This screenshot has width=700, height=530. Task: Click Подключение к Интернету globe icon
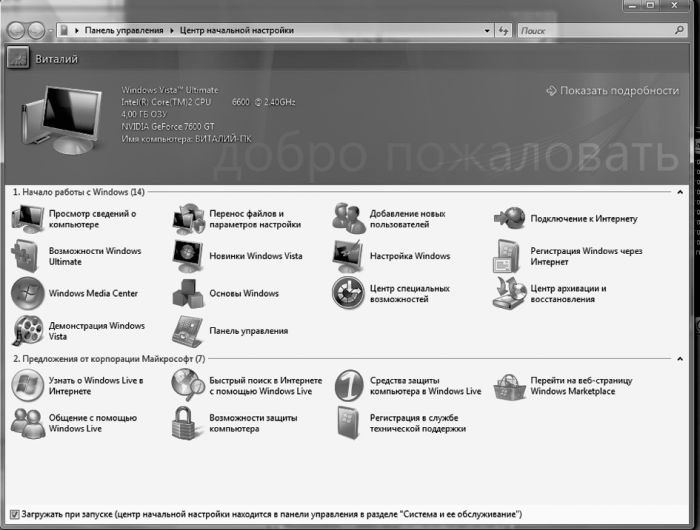pos(510,219)
